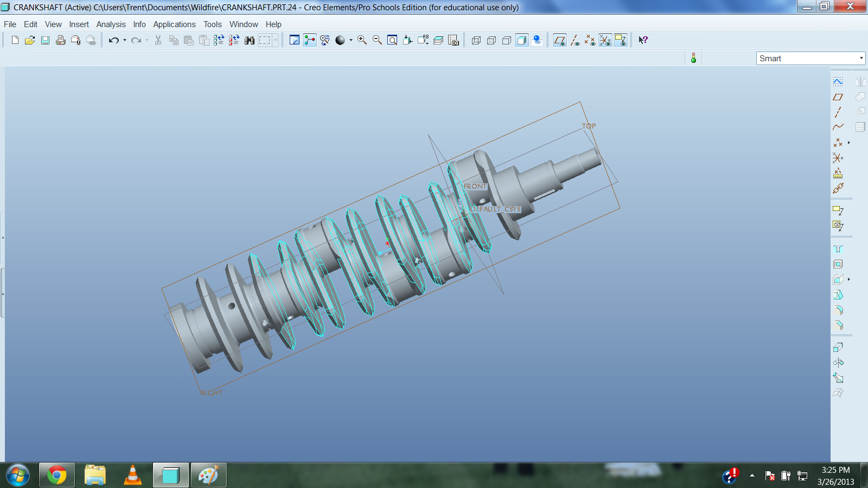
Task: Expand the datum point tool flyout arrow
Action: pos(849,143)
